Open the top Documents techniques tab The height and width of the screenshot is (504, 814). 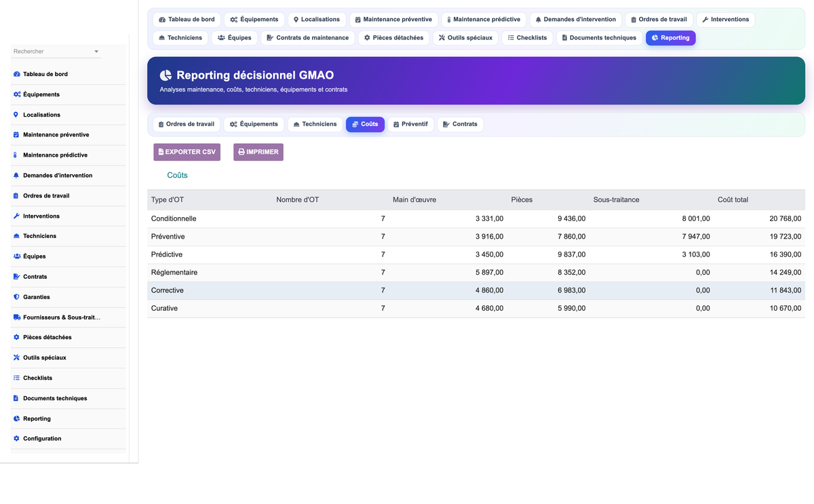coord(600,38)
